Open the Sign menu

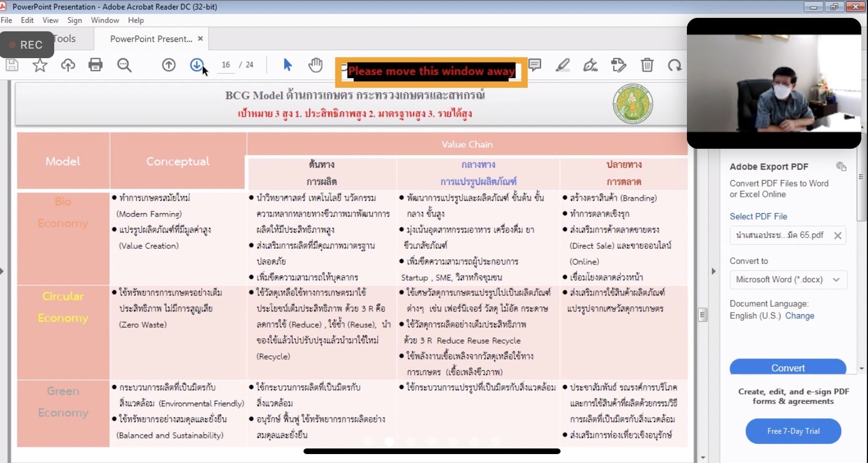tap(74, 20)
